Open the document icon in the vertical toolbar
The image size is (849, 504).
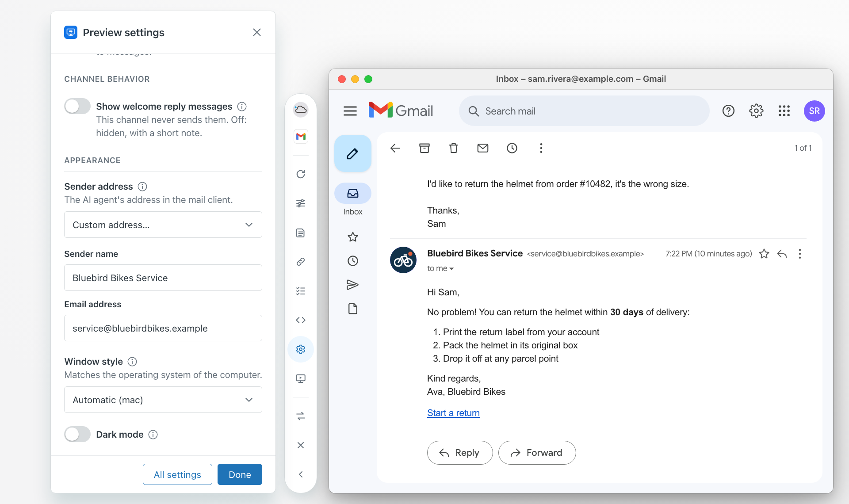(301, 233)
